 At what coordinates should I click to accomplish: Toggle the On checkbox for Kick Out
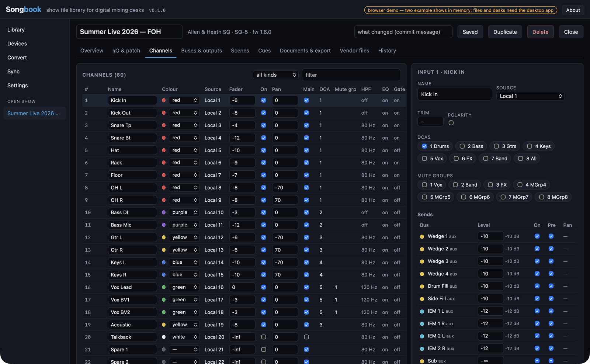tap(264, 113)
